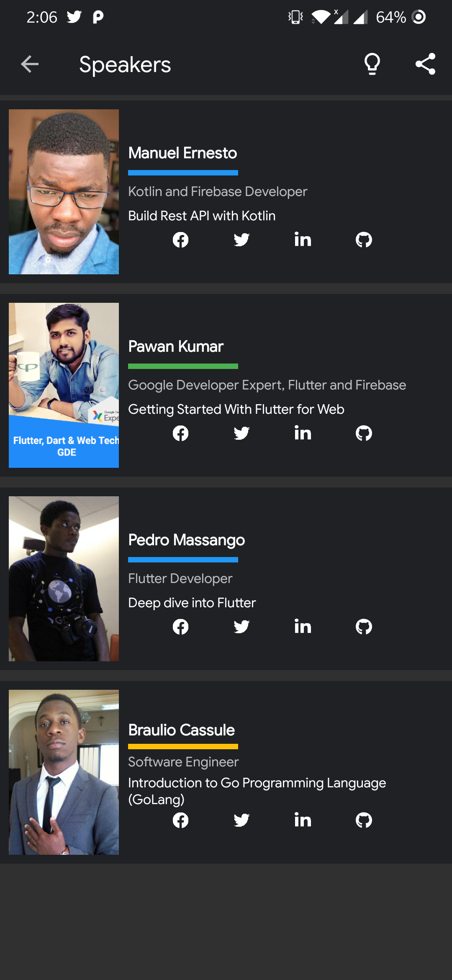Screen dimensions: 452x980
Task: Select the Braulio Cassule speaker name
Action: [x=181, y=730]
